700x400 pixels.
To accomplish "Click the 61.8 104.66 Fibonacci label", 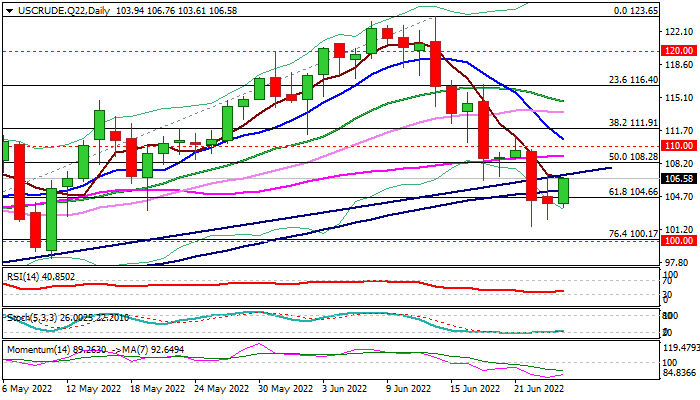I will tap(633, 190).
